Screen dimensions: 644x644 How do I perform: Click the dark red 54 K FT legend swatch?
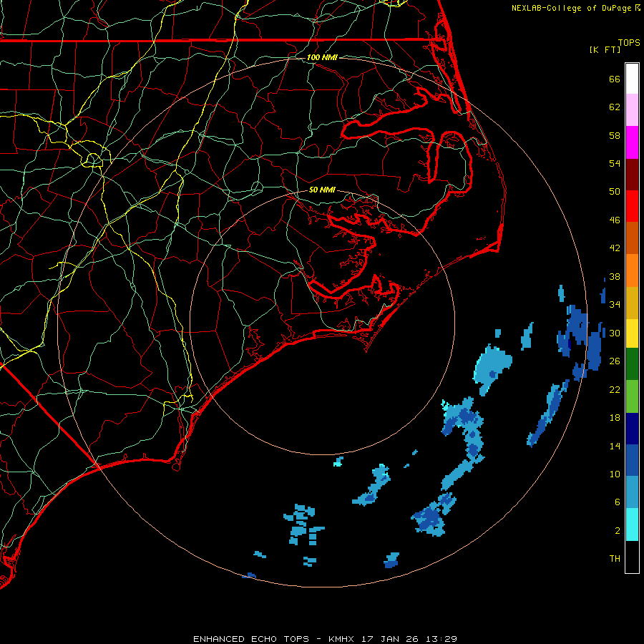632,175
